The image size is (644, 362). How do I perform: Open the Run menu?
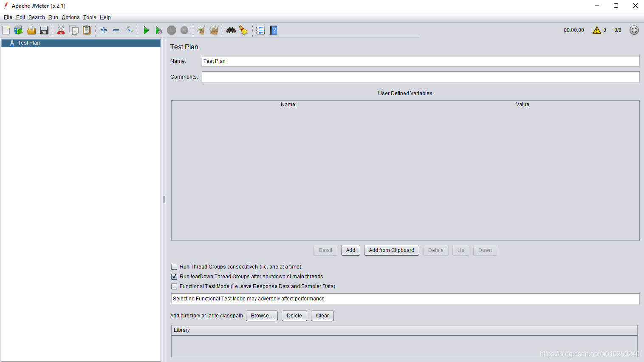coord(53,17)
